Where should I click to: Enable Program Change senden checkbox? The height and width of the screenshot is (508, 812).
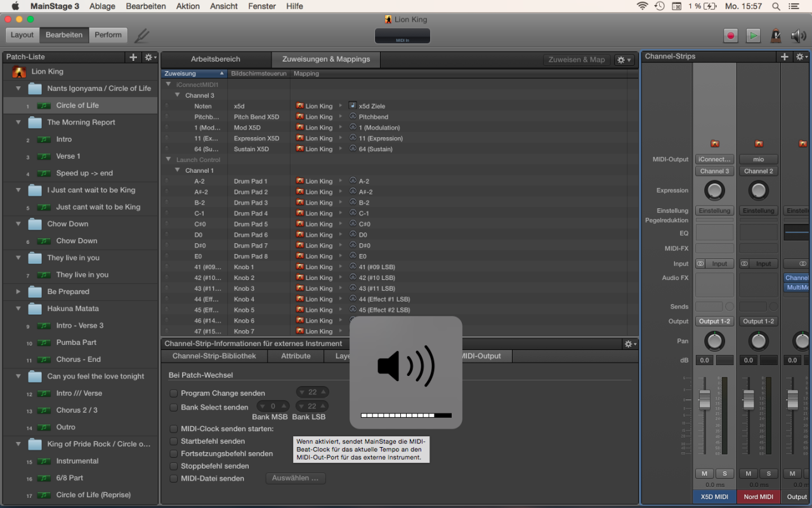pyautogui.click(x=174, y=394)
